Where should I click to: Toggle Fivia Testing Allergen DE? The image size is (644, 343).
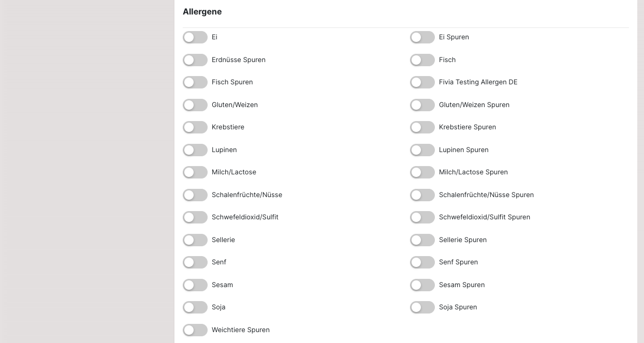[422, 82]
